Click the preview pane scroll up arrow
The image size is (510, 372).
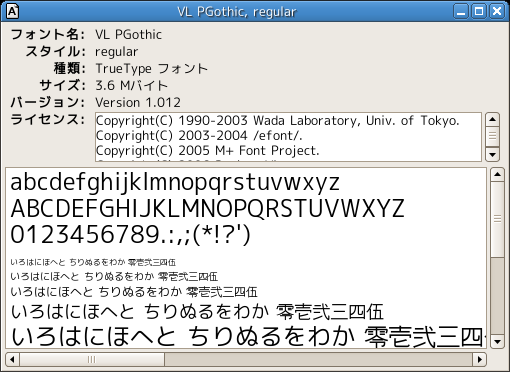tap(497, 174)
